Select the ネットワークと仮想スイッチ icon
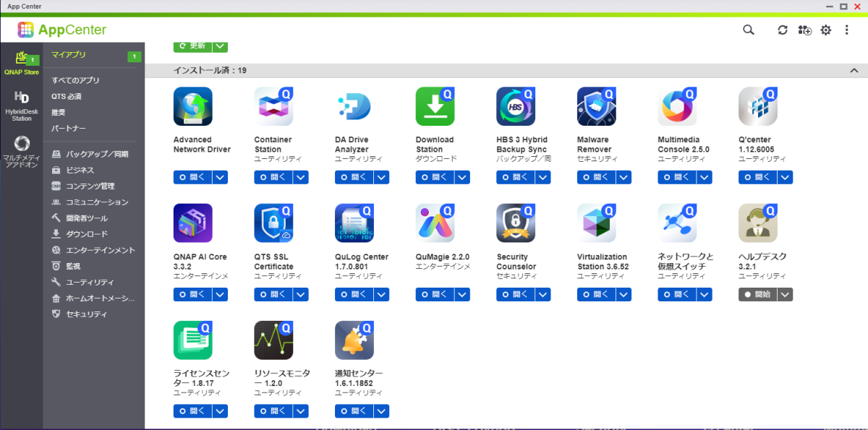Screen dimensions: 868x430 click(x=677, y=223)
